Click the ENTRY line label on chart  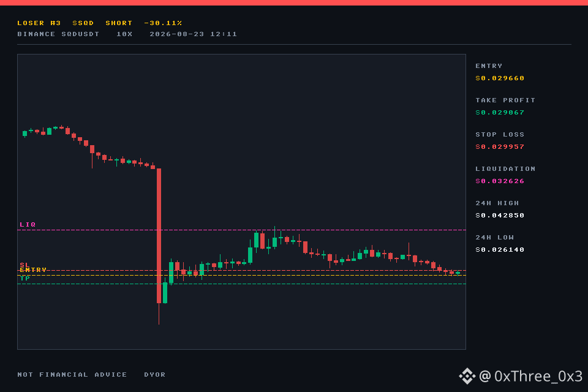[33, 269]
